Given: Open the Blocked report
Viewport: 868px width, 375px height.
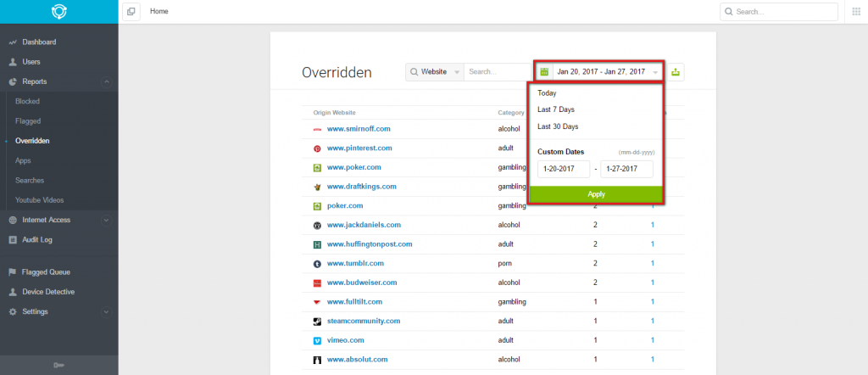Looking at the screenshot, I should (28, 101).
